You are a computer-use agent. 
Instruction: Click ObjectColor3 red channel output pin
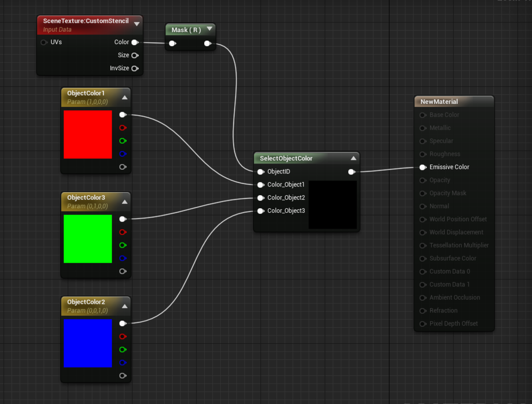click(123, 232)
